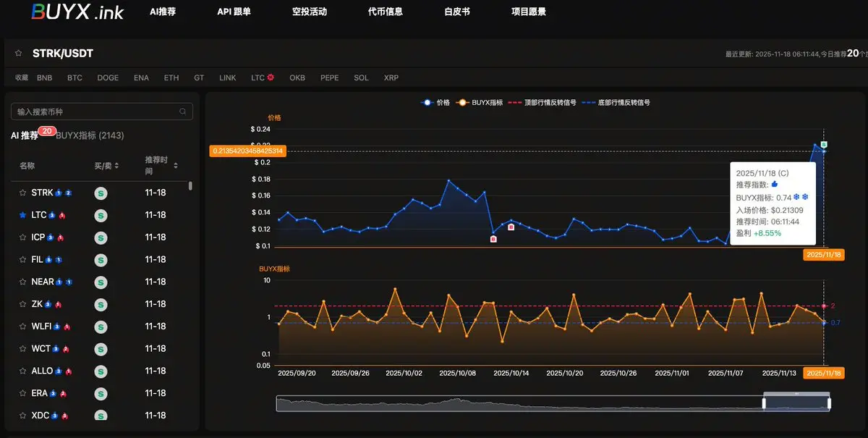Star WLFI row in coin list
The image size is (868, 438).
(23, 327)
